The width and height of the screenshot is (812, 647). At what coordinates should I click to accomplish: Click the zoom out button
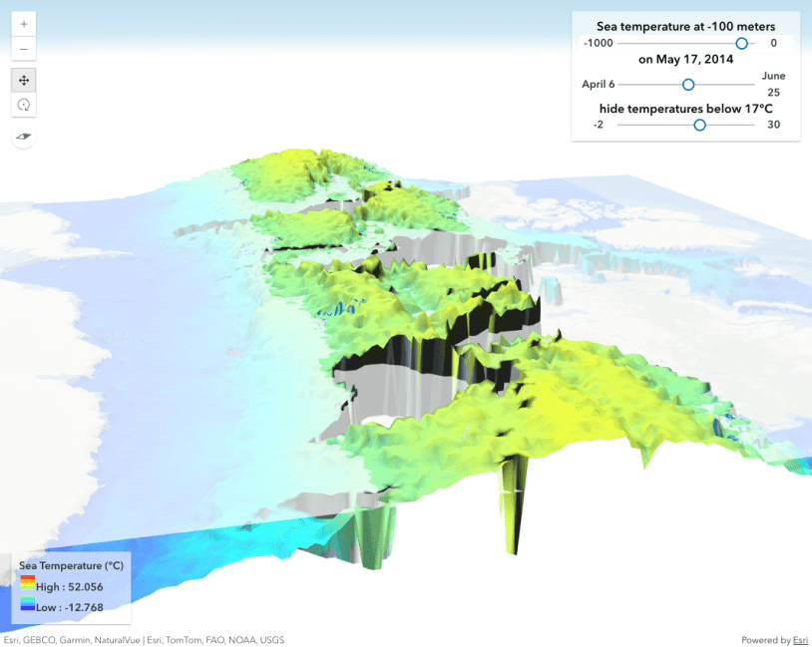(x=24, y=48)
